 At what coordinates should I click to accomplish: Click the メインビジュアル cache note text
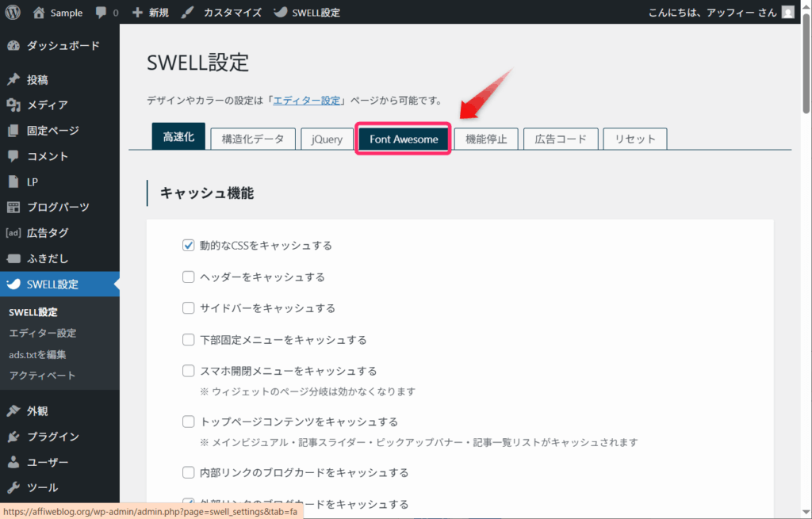(419, 442)
